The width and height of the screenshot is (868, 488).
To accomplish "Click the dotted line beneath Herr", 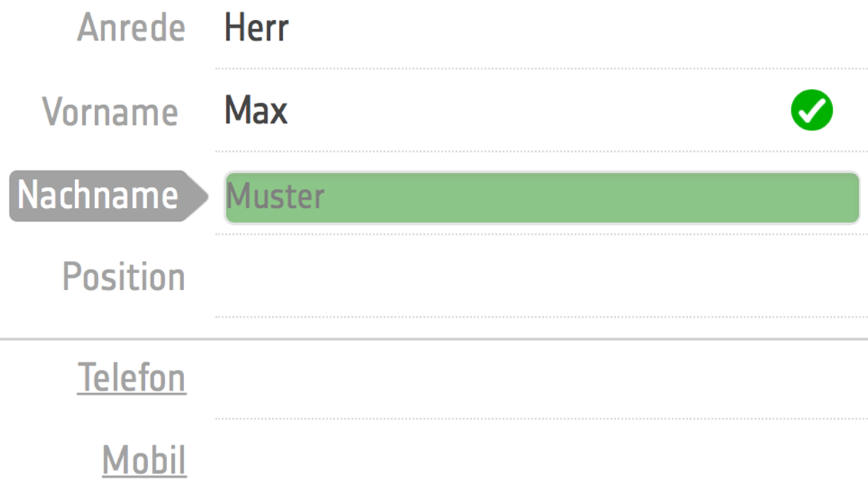I will (x=541, y=69).
